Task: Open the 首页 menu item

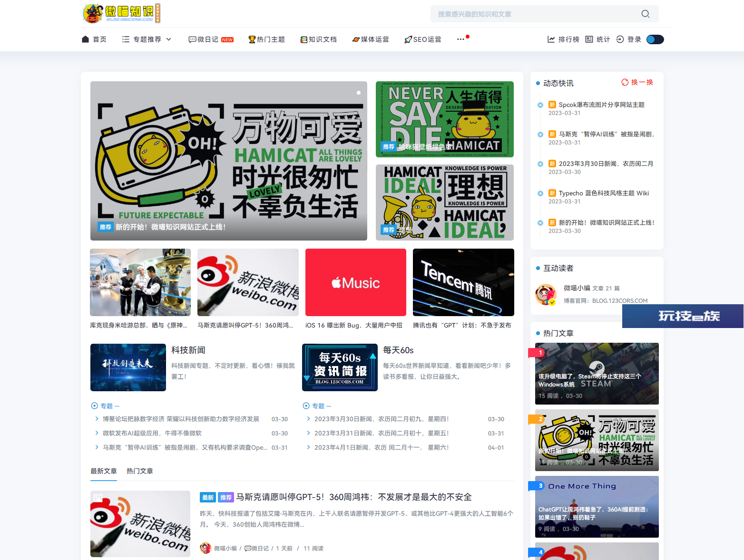Action: [94, 39]
